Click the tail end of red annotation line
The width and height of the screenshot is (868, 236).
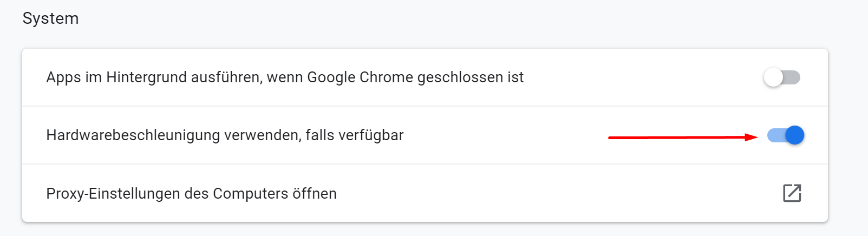coord(610,138)
